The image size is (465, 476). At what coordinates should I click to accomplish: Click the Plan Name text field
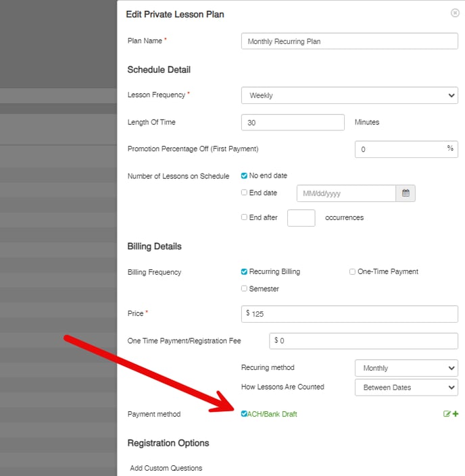point(349,41)
